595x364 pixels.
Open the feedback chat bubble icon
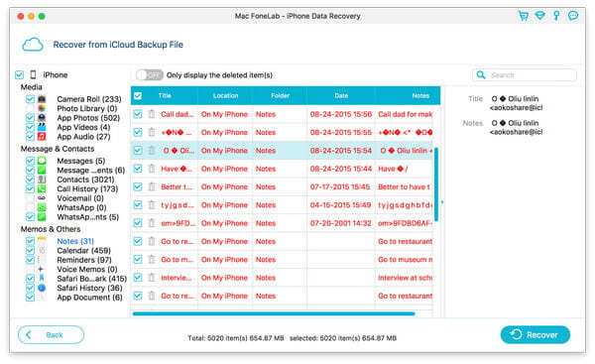tap(573, 16)
